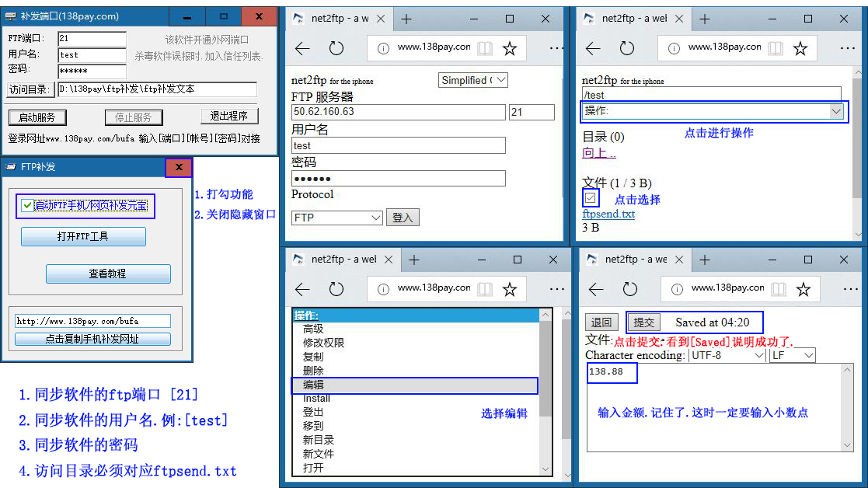Screen dimensions: 868x488
Task: Open the ftpsend.txt file link
Action: coord(608,214)
